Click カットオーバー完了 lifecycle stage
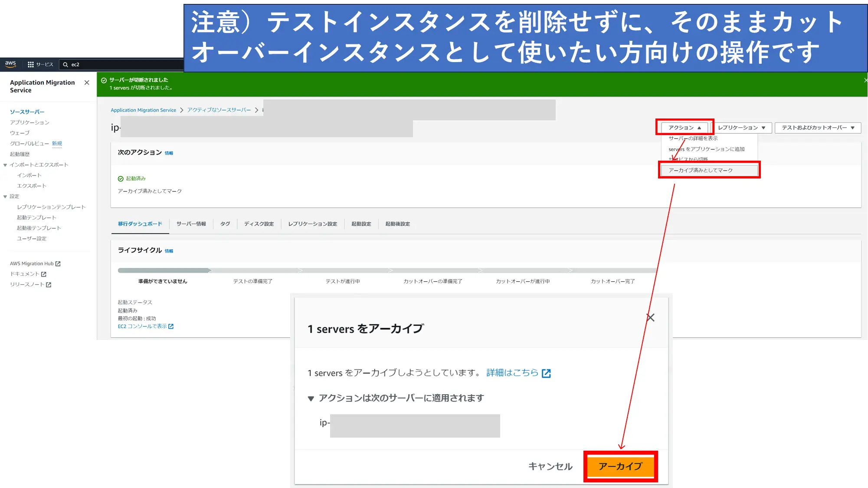Screen dimensions: 868x488 point(613,281)
